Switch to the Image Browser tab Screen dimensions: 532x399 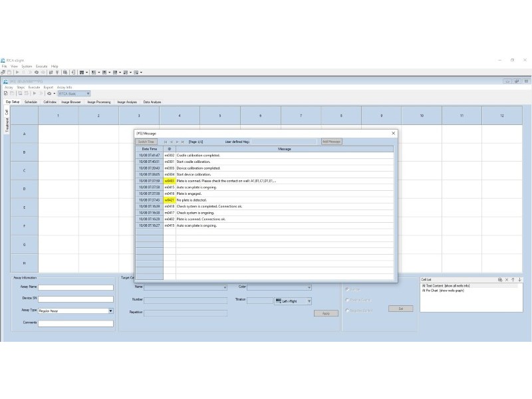coord(71,102)
